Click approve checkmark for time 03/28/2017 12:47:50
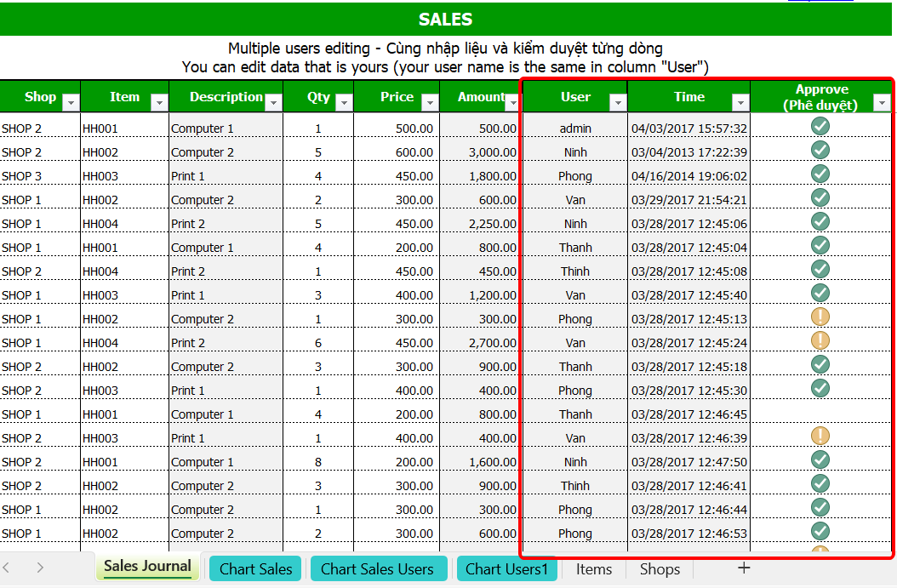Viewport: 897px width, 588px height. pos(820,460)
